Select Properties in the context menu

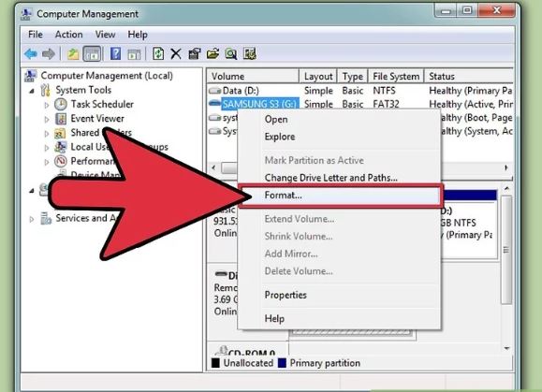click(286, 295)
